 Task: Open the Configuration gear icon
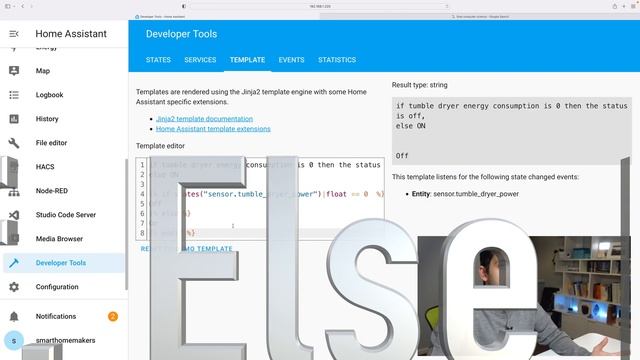click(x=14, y=287)
